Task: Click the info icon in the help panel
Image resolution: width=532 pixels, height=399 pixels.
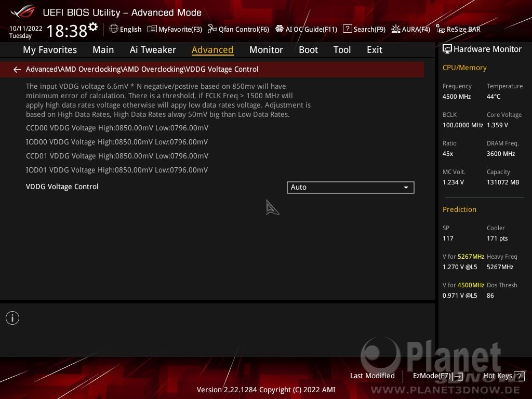Action: (x=12, y=318)
